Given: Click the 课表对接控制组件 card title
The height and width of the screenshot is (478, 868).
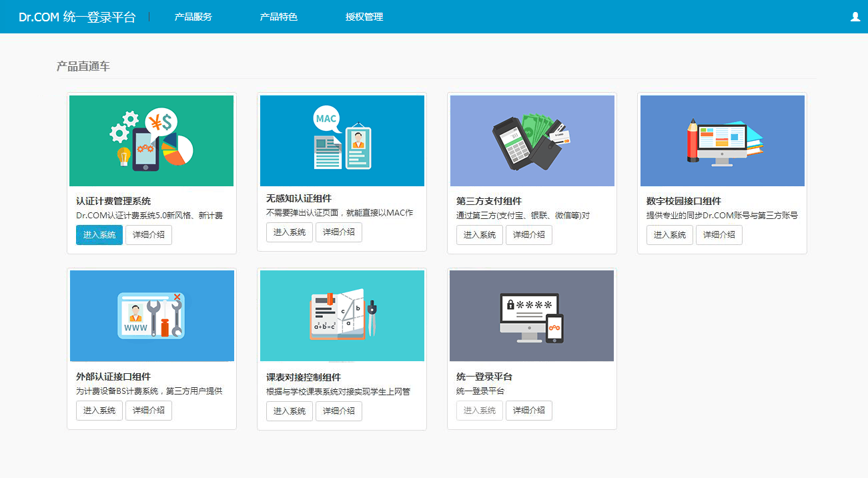Looking at the screenshot, I should 304,377.
